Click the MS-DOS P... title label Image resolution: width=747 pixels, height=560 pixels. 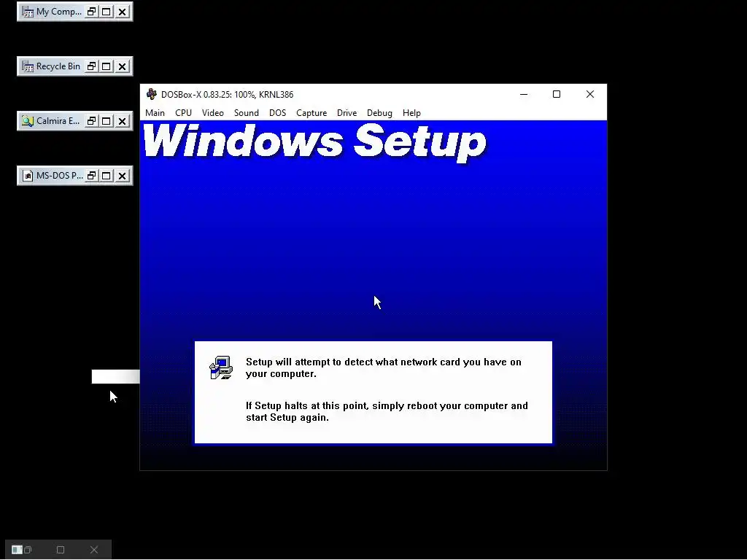60,176
